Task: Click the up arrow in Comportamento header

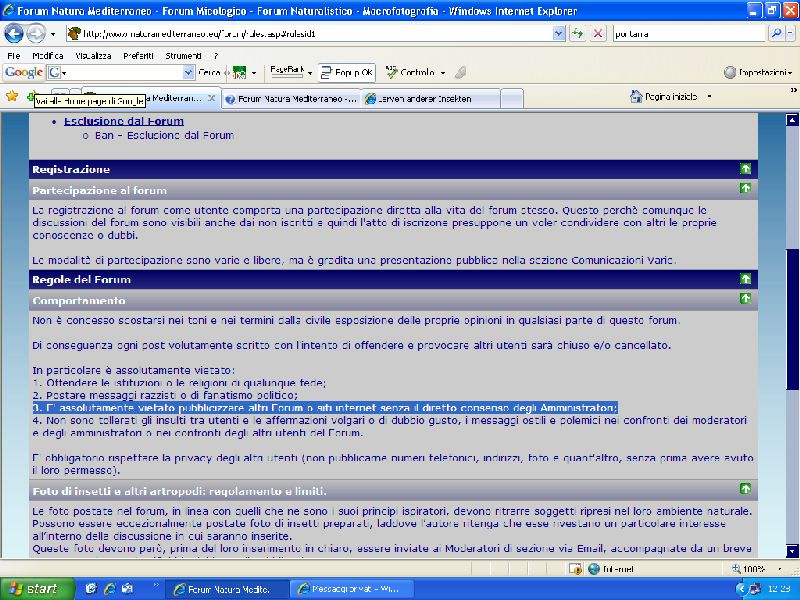Action: click(744, 299)
